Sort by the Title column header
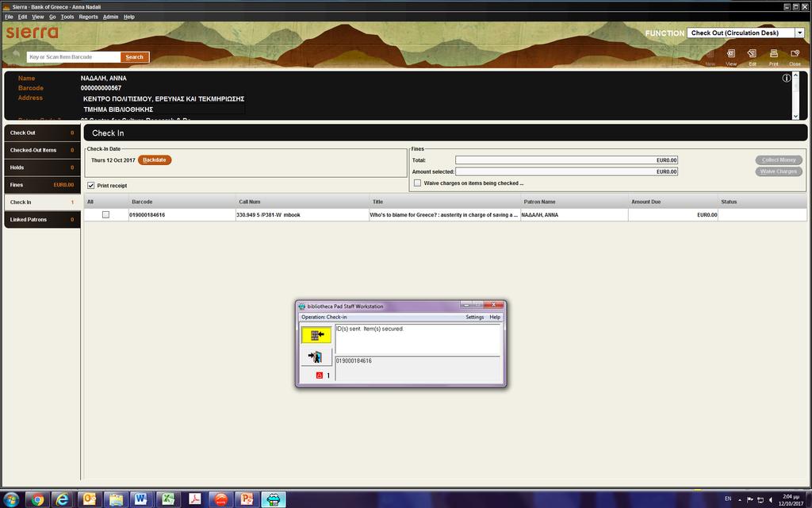Viewport: 812px width, 508px height. [x=445, y=202]
